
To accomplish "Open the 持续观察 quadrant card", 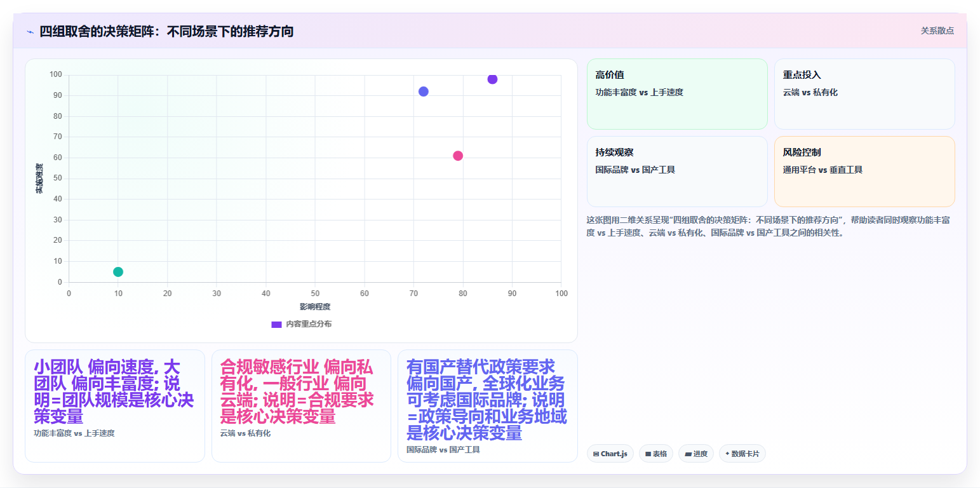I will tap(677, 172).
